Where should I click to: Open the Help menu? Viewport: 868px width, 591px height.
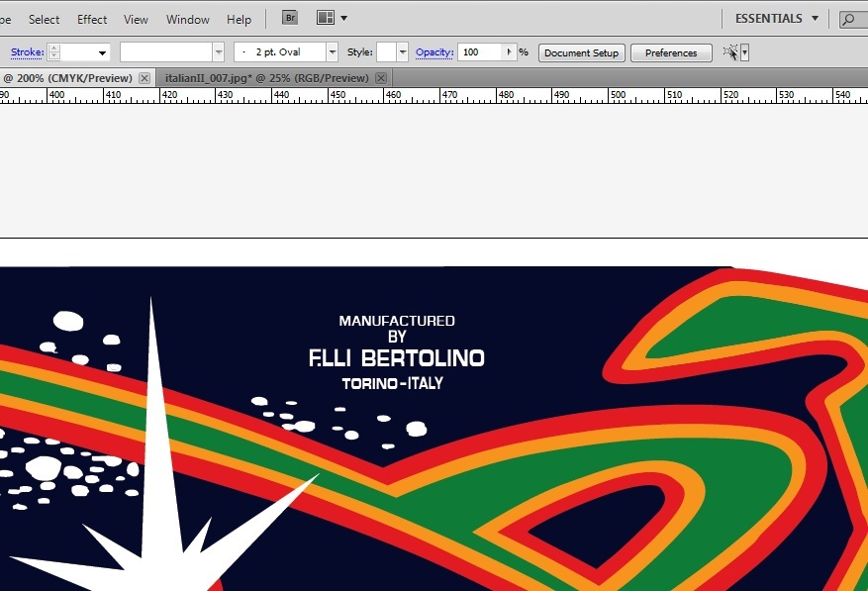point(239,20)
